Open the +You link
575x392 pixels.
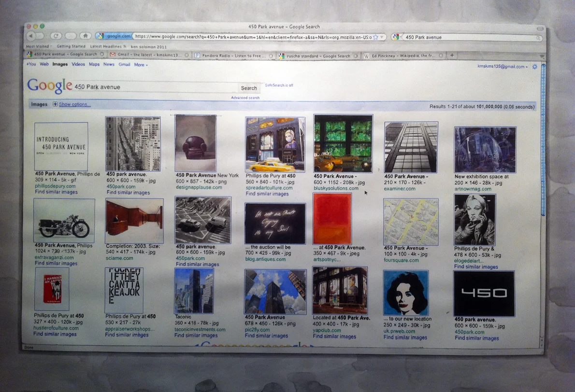tap(31, 64)
